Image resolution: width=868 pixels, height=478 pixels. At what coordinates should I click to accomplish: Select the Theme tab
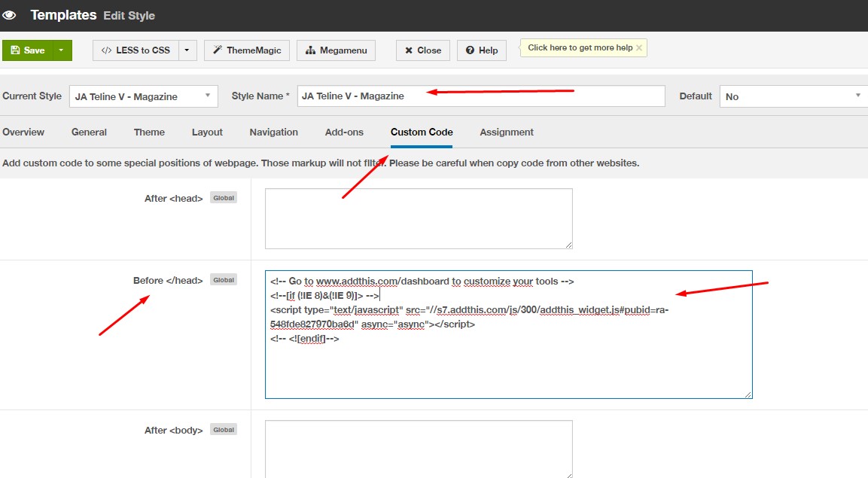click(149, 132)
